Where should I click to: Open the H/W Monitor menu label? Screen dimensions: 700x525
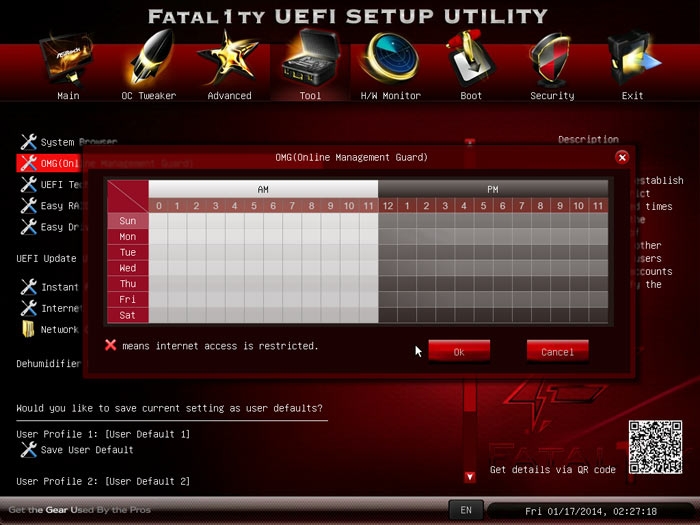coord(391,96)
